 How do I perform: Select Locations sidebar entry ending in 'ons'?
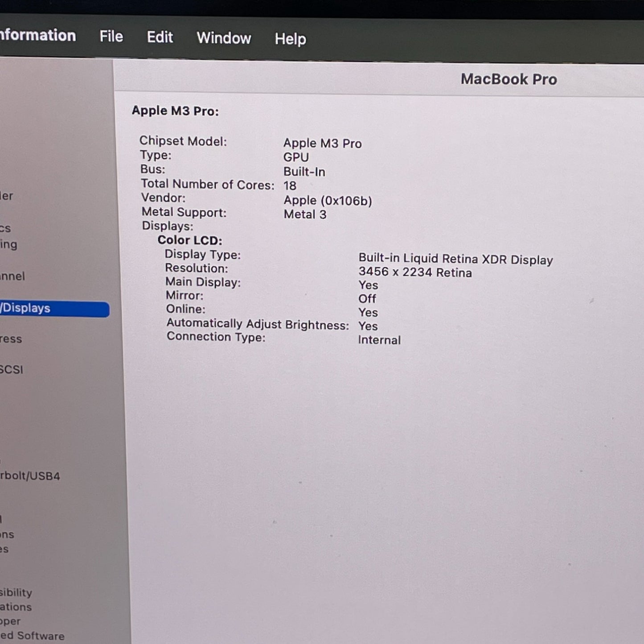click(x=7, y=534)
